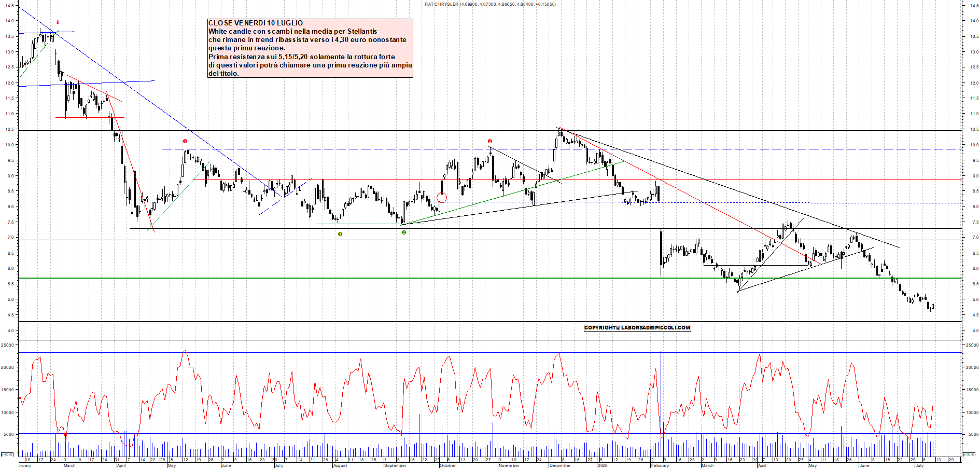Select the 'CLOSE VENERDI 10 LUGLIO' heading

(256, 23)
